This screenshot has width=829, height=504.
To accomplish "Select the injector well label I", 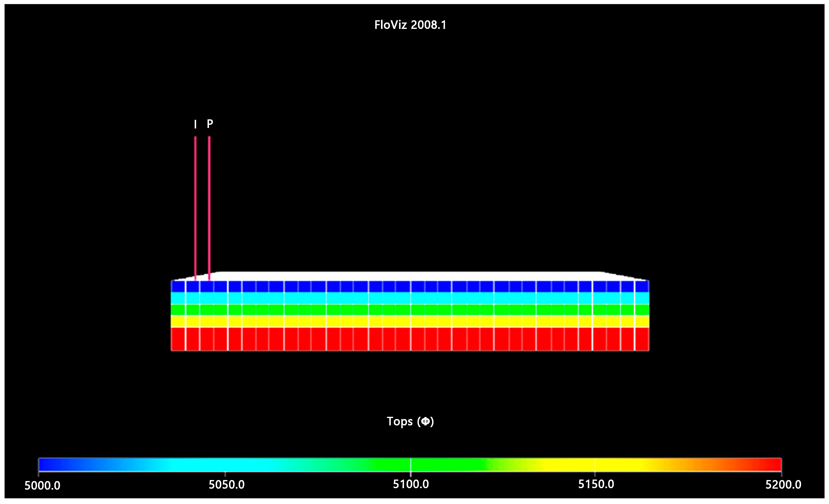I will (x=195, y=125).
